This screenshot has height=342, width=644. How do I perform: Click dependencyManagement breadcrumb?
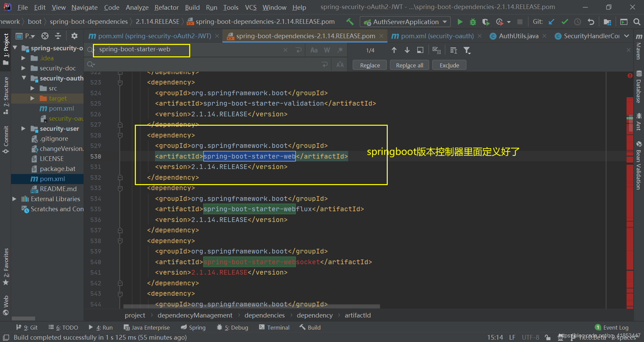pos(195,316)
